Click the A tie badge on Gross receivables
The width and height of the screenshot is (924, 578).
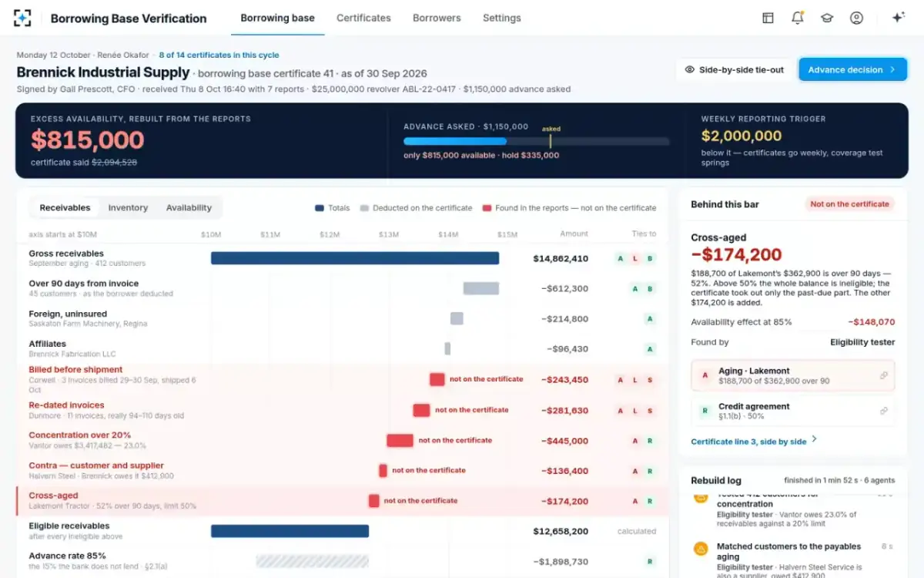tap(620, 259)
